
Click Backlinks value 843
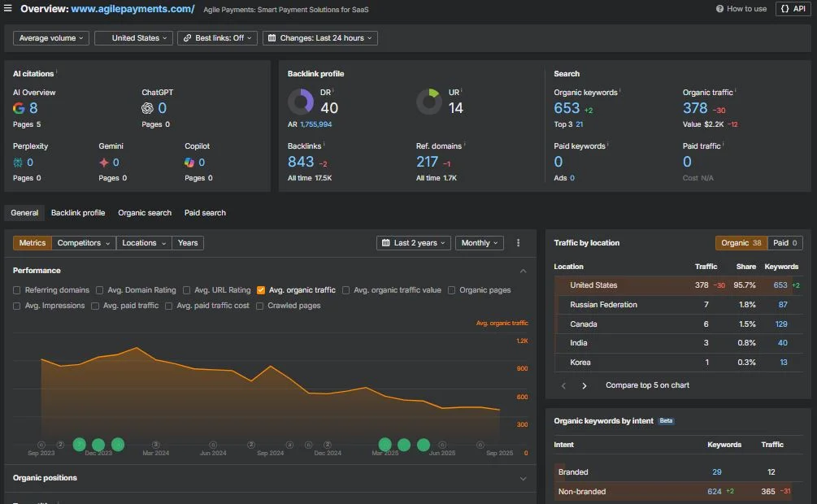click(301, 162)
